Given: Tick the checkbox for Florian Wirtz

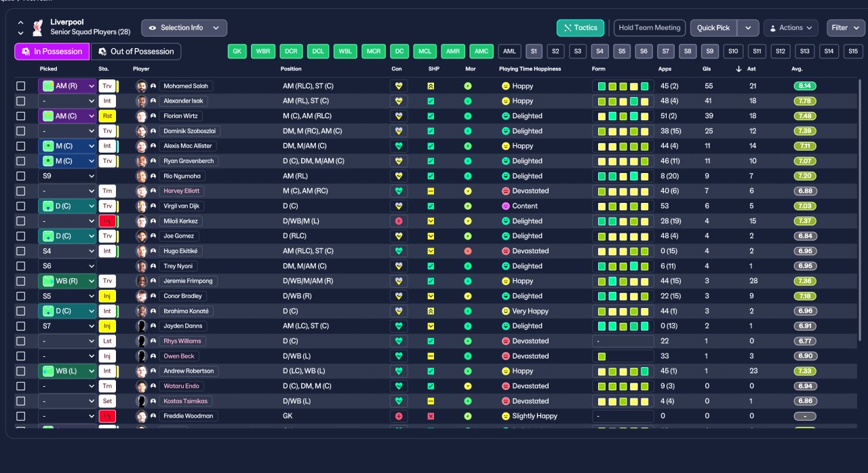Looking at the screenshot, I should [x=21, y=116].
